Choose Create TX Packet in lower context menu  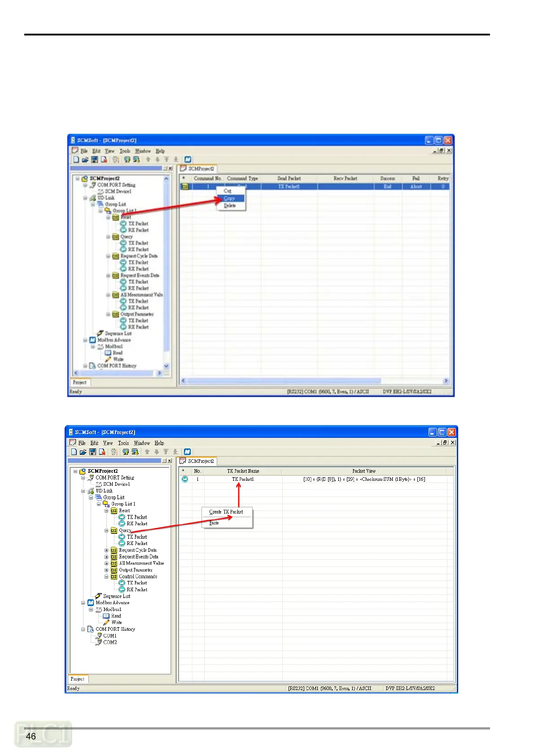click(226, 512)
